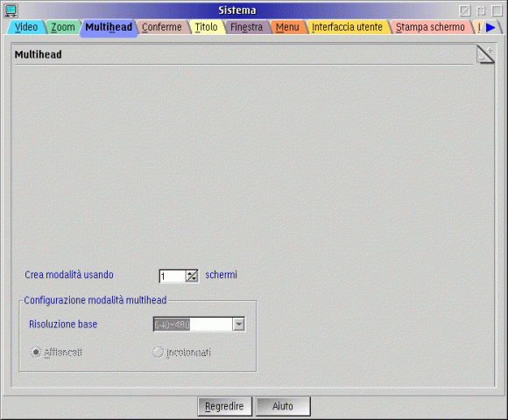Image resolution: width=508 pixels, height=420 pixels.
Task: Click the schermi spin button arrows
Action: click(x=192, y=276)
